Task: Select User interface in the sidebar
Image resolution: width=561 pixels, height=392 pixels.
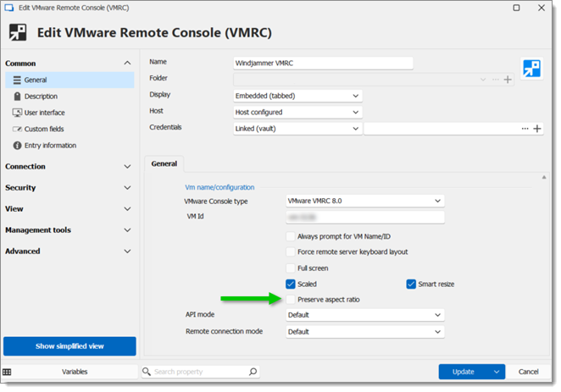Action: click(x=69, y=113)
